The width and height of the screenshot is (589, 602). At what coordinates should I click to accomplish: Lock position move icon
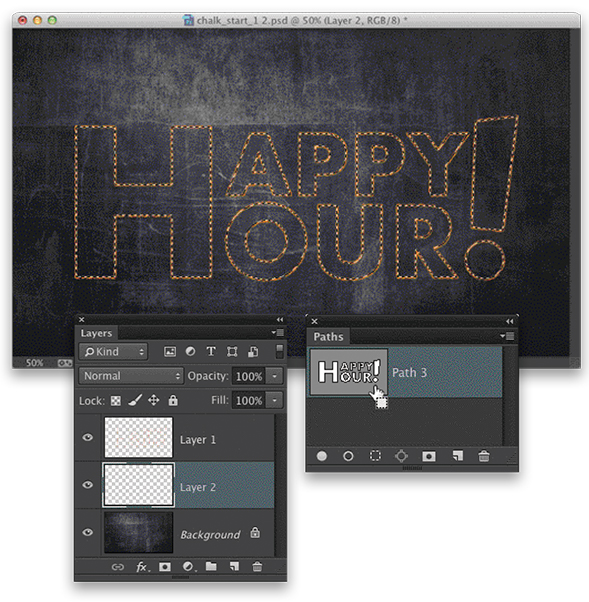pos(154,400)
